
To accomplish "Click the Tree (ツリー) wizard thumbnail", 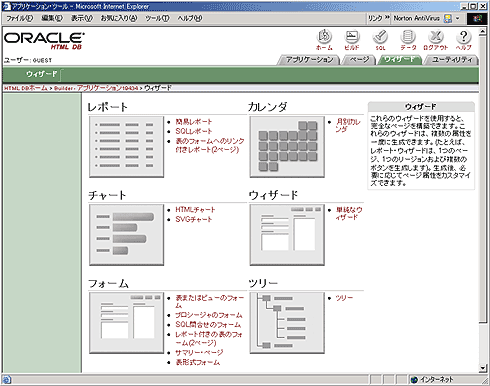I will (x=287, y=323).
